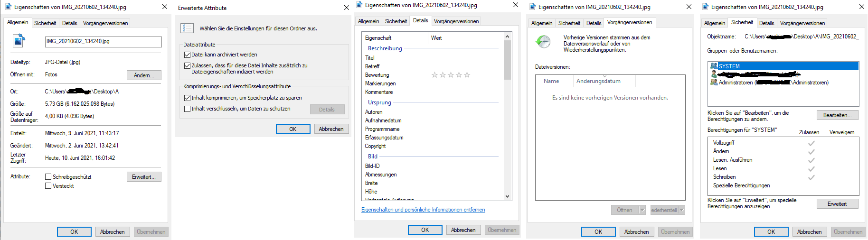Viewport: 868px width, 240px height.
Task: Click the file name text field
Action: point(103,42)
